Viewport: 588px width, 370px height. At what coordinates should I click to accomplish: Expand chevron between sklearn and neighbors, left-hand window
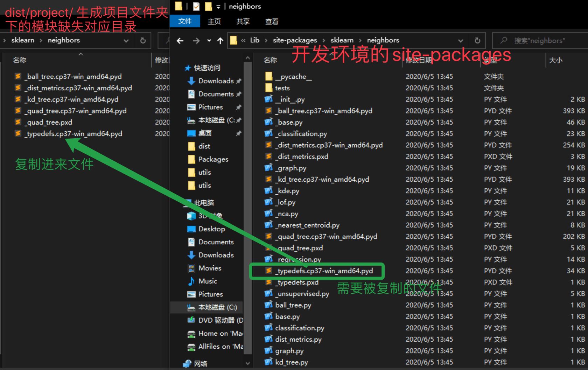(41, 41)
